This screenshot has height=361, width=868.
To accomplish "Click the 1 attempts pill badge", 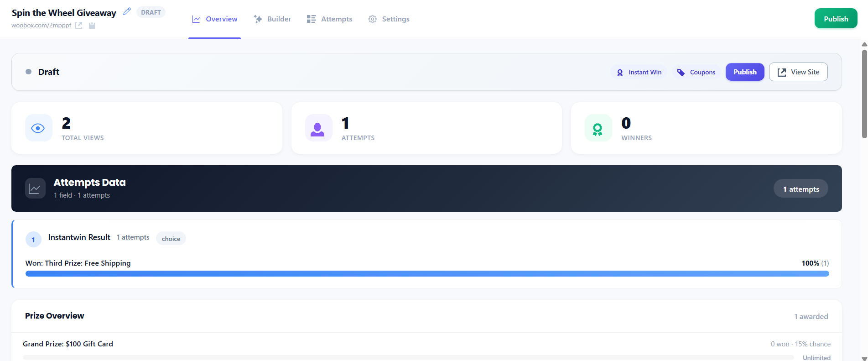I will tap(801, 188).
